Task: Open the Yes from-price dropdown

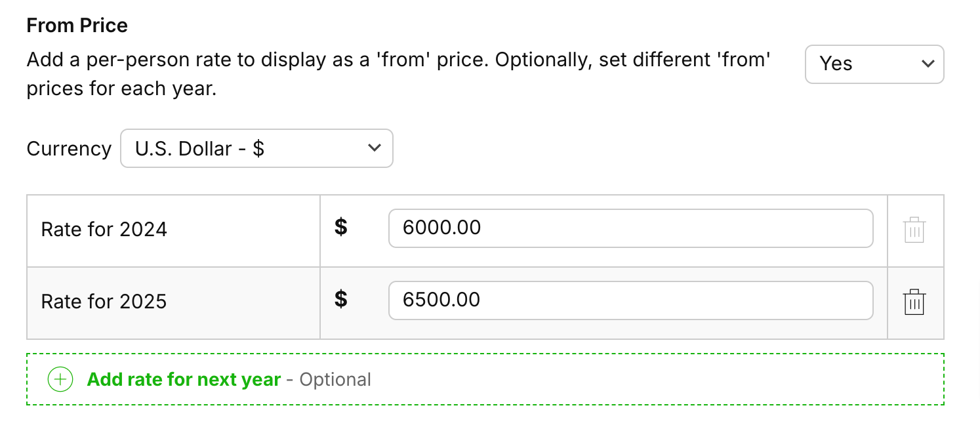Action: click(x=874, y=64)
